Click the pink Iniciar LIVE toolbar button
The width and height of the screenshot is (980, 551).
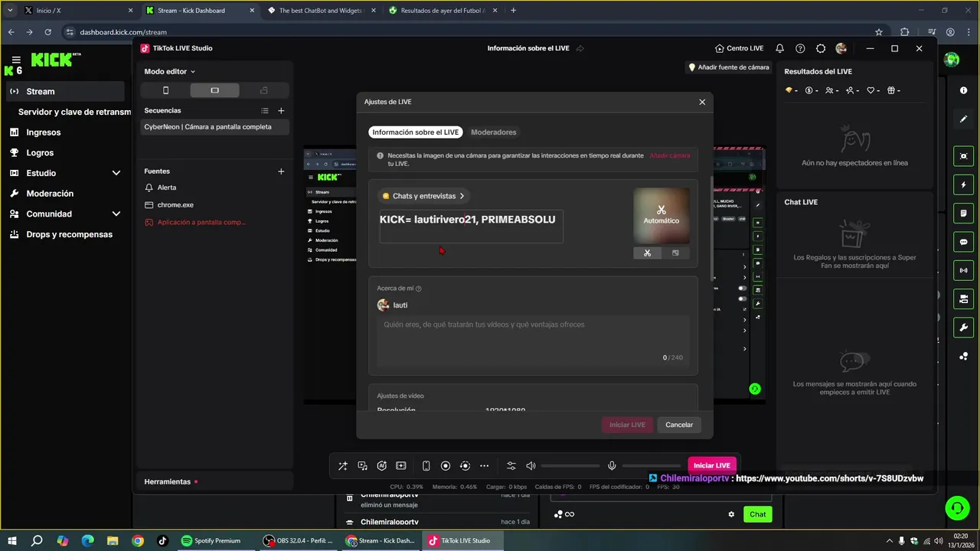click(712, 465)
